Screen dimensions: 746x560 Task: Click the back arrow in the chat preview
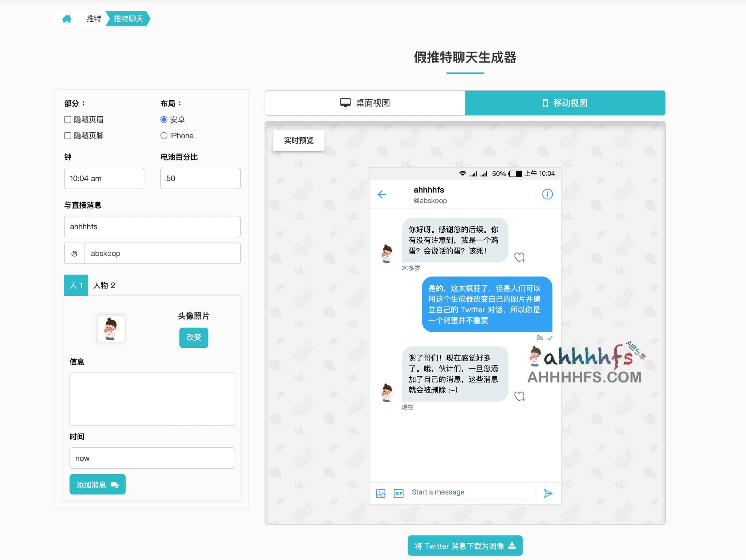[382, 194]
